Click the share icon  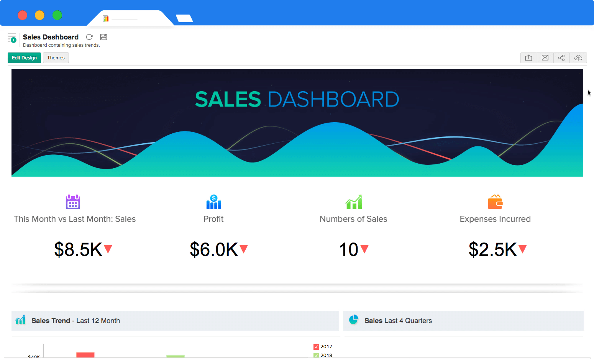[x=561, y=58]
